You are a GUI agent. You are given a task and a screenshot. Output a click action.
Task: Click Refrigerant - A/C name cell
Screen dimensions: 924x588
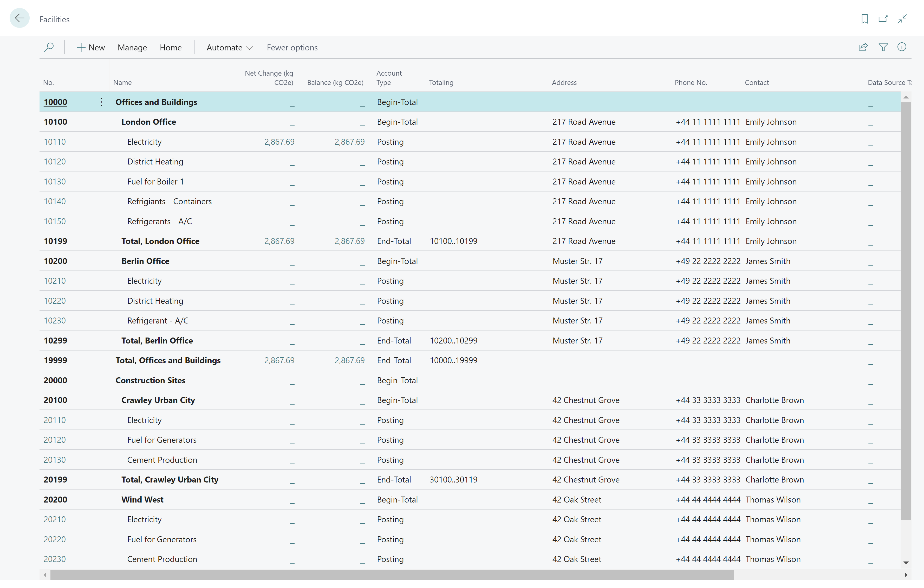tap(158, 321)
